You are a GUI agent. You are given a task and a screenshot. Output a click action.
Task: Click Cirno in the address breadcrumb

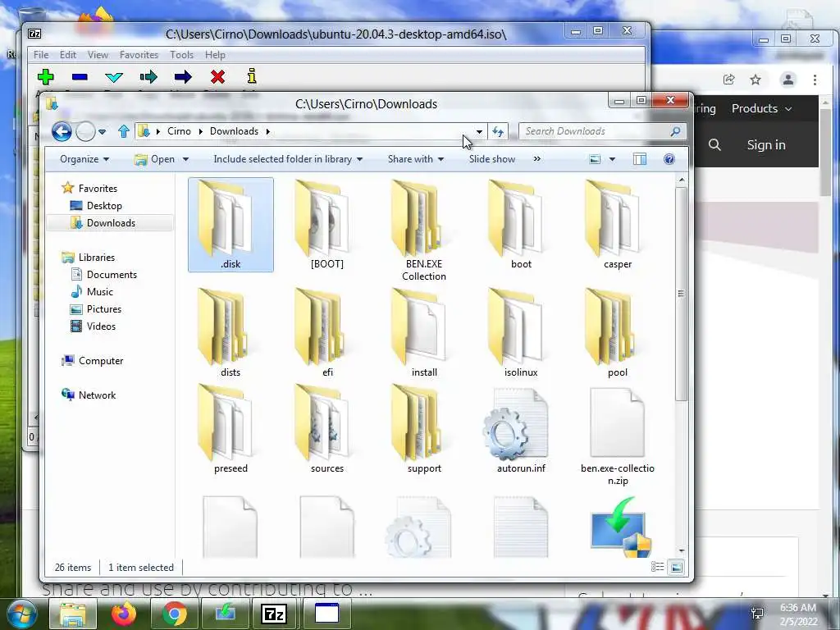[179, 131]
